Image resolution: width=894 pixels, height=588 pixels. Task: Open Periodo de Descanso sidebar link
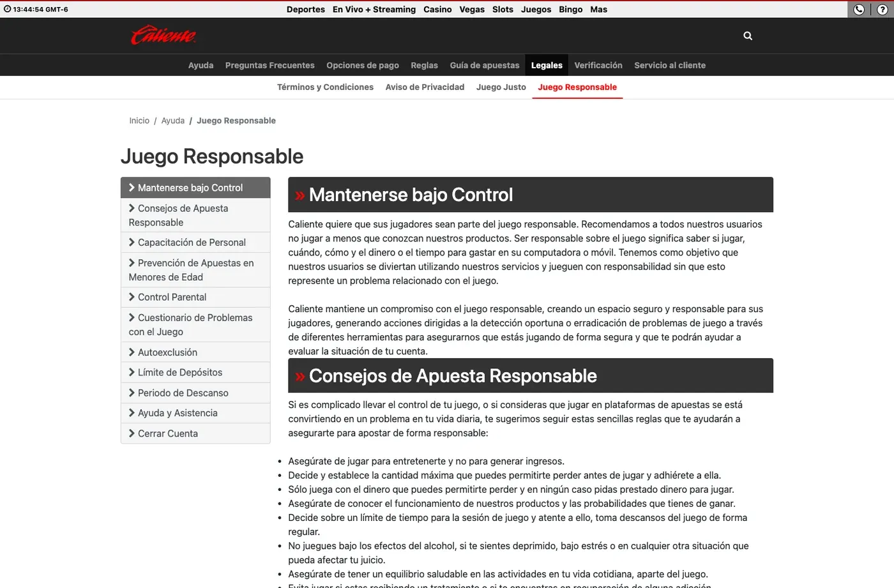[195, 393]
